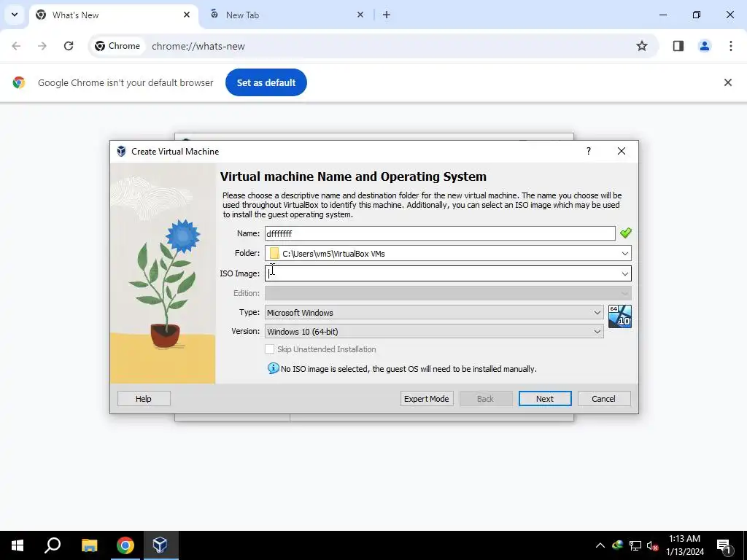The image size is (747, 560).
Task: Open the notification center icon
Action: (724, 545)
